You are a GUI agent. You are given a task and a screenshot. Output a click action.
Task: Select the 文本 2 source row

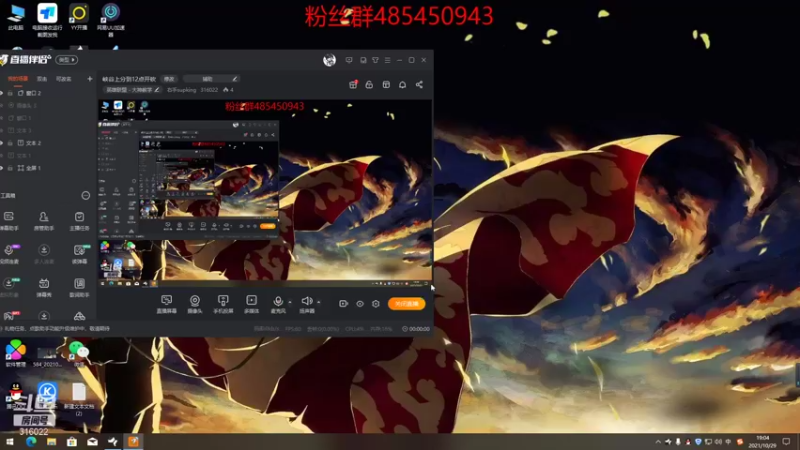tap(48, 143)
